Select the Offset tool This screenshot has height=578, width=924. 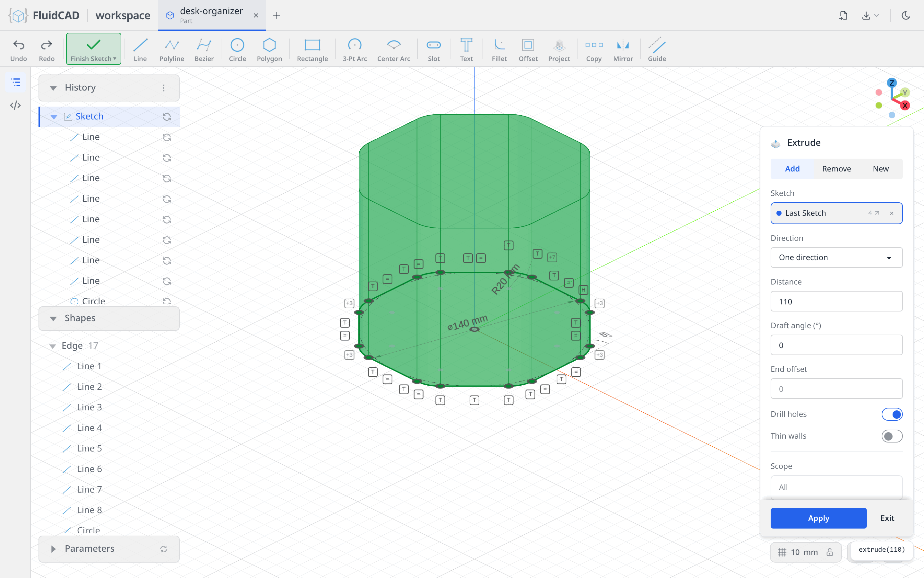(528, 50)
